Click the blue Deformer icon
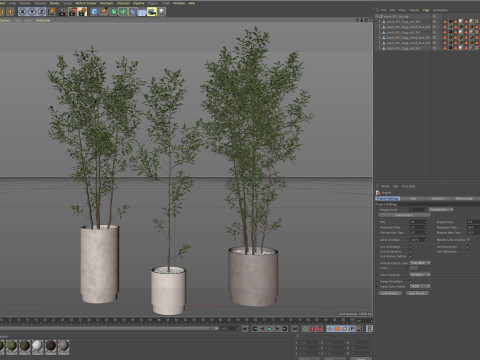The width and height of the screenshot is (480, 360). (133, 12)
